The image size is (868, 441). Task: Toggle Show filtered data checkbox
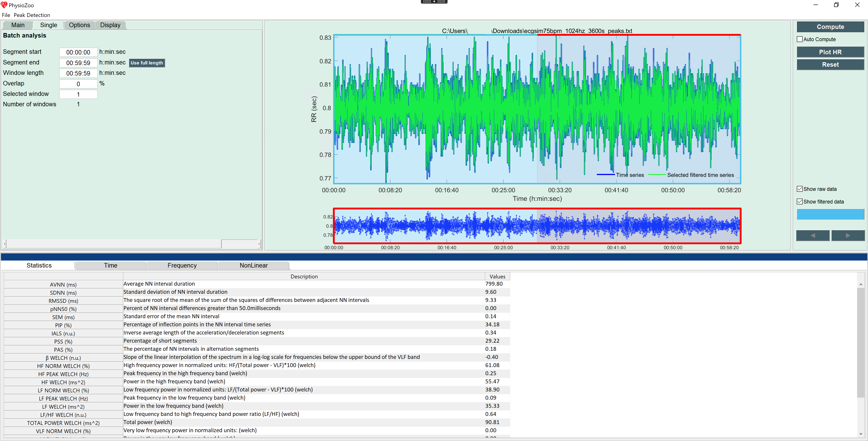800,202
